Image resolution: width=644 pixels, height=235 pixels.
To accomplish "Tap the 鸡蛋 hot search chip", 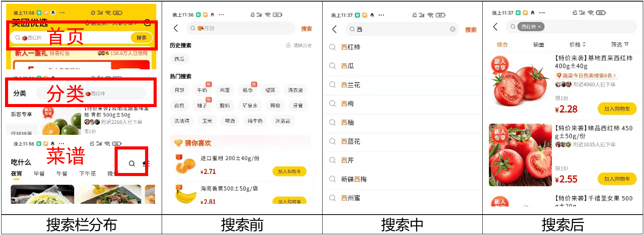I will tap(225, 90).
